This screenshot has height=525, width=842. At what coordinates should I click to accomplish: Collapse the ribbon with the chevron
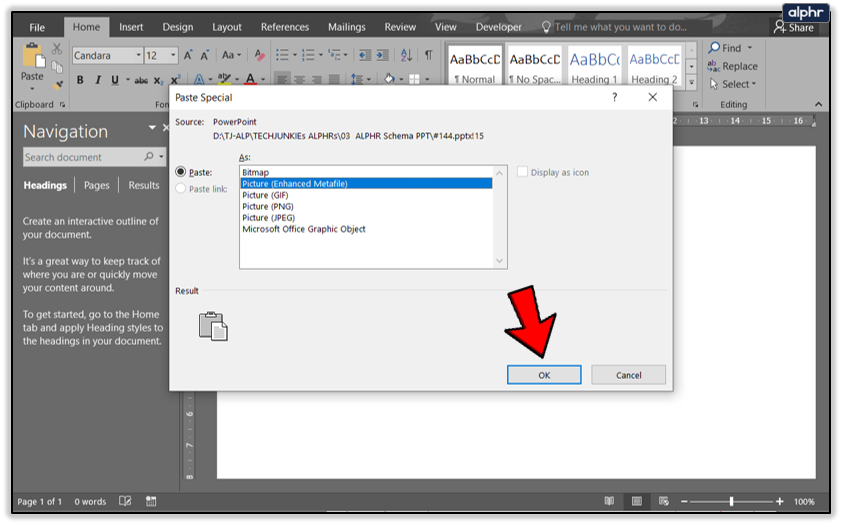click(x=818, y=104)
